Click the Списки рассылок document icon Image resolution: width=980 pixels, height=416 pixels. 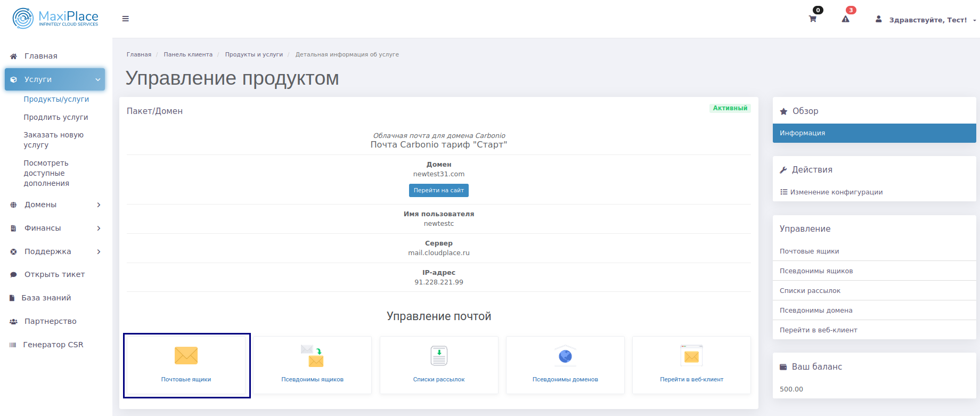point(439,355)
